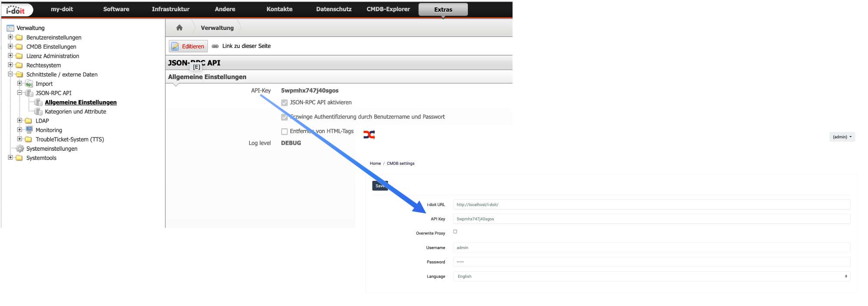Expand the LDAP tree node

20,120
